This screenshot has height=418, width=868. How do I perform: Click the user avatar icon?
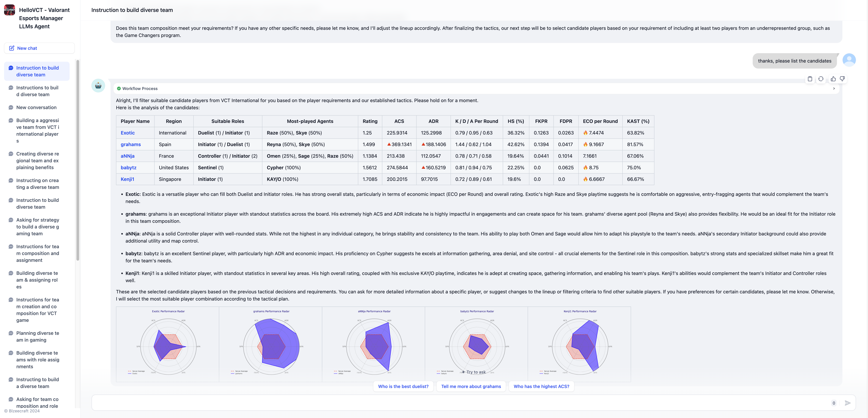[849, 60]
